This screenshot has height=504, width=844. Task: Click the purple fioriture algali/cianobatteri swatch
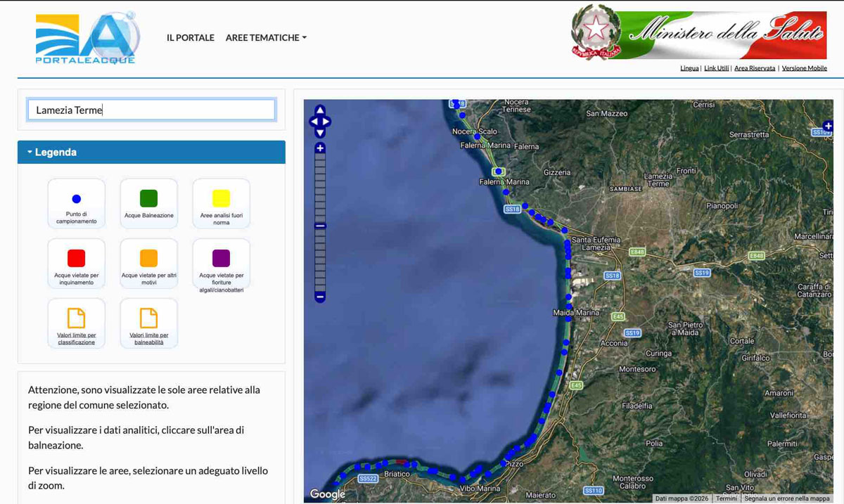click(221, 258)
